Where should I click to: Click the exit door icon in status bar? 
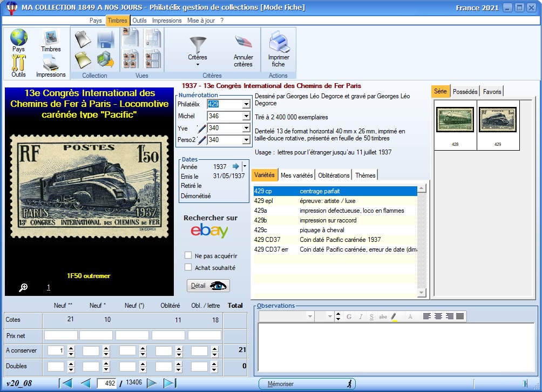[525, 383]
